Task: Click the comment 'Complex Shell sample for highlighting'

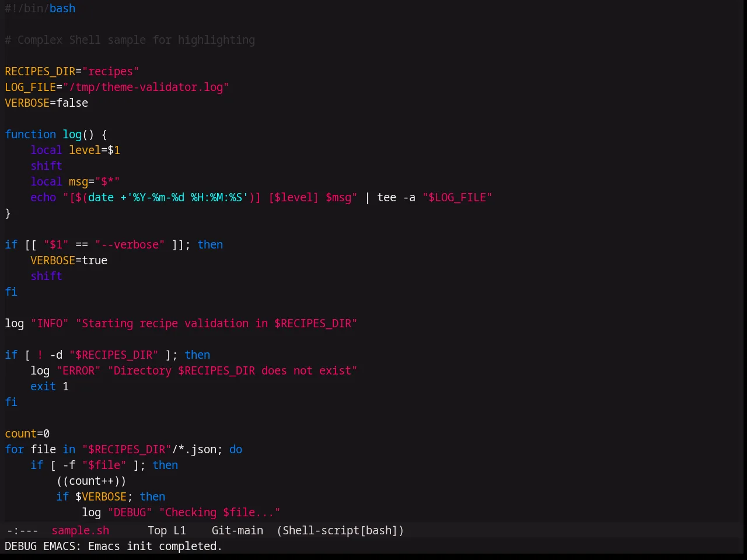Action: pos(136,40)
